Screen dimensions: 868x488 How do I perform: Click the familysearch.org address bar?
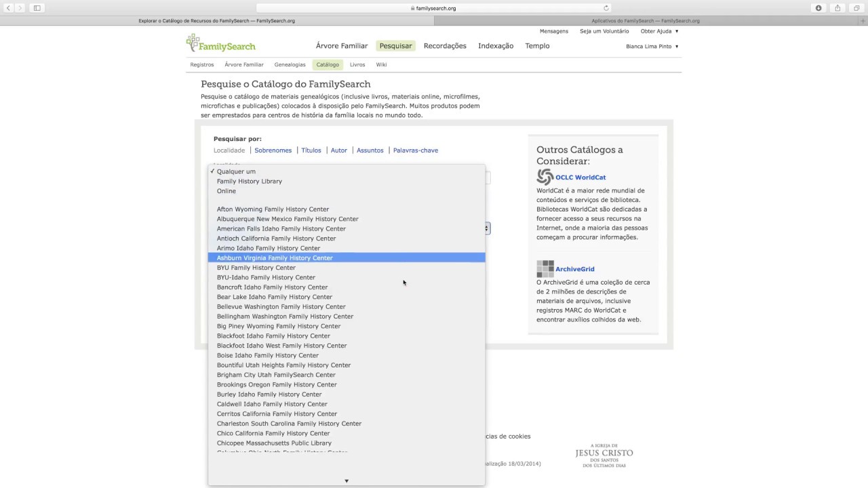433,8
